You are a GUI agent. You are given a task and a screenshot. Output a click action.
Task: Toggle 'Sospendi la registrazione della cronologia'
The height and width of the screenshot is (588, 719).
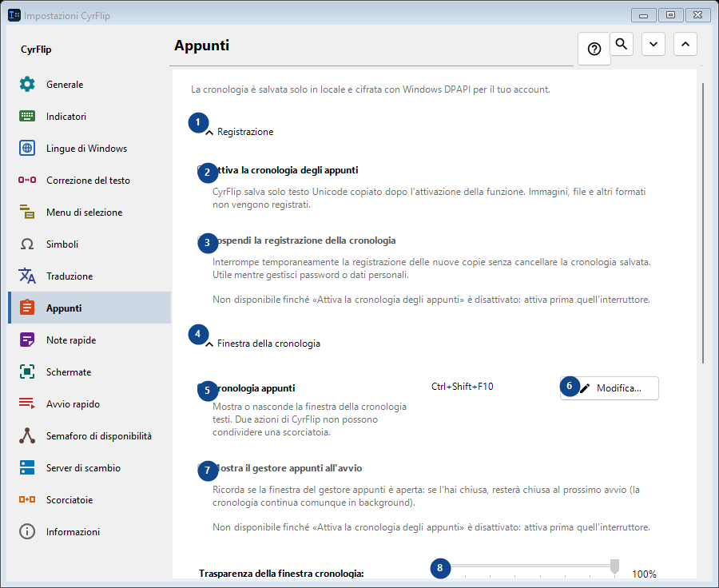tap(201, 240)
